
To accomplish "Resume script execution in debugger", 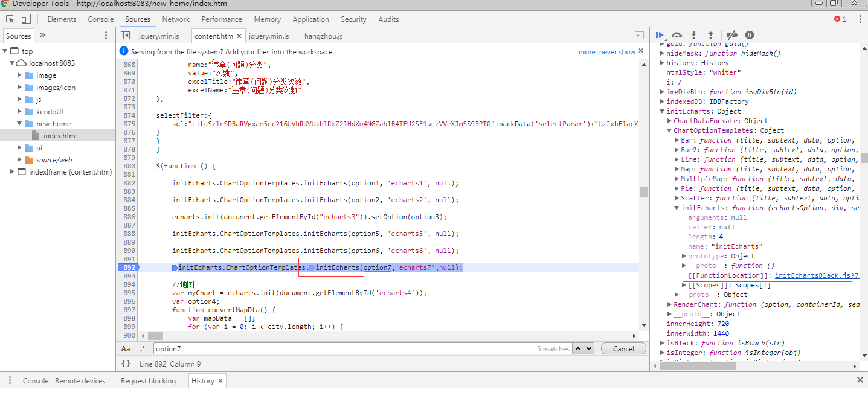I will pyautogui.click(x=660, y=36).
